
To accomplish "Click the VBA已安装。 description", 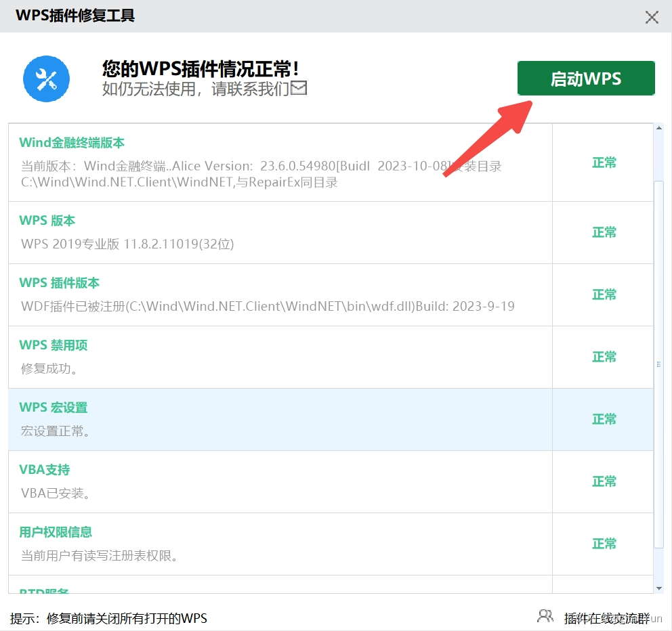I will (x=56, y=493).
